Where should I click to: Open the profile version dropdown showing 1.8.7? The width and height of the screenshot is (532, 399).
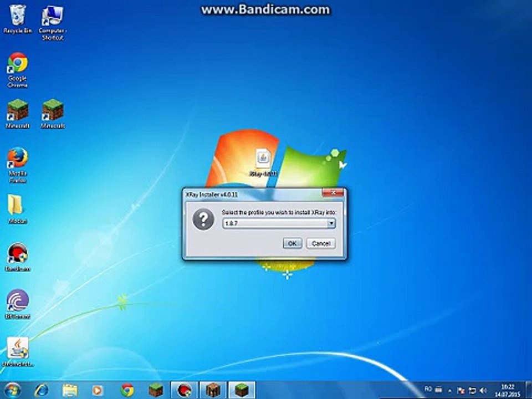pyautogui.click(x=279, y=223)
